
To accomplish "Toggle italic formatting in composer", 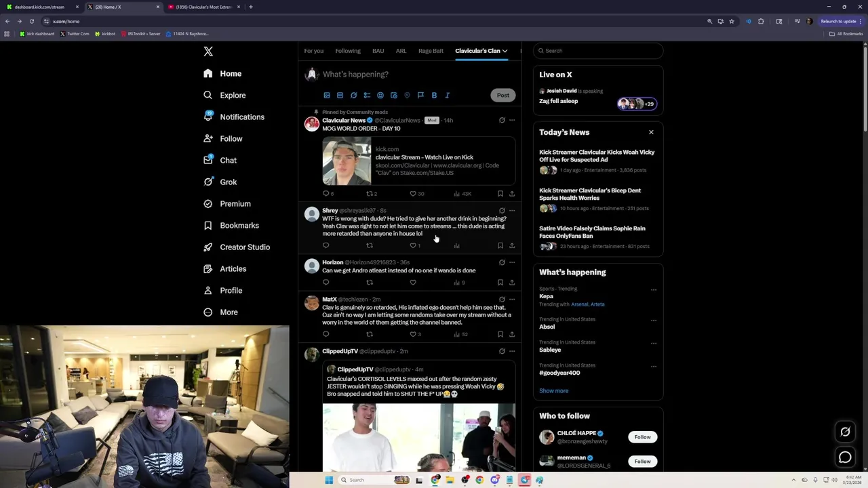I will click(448, 95).
